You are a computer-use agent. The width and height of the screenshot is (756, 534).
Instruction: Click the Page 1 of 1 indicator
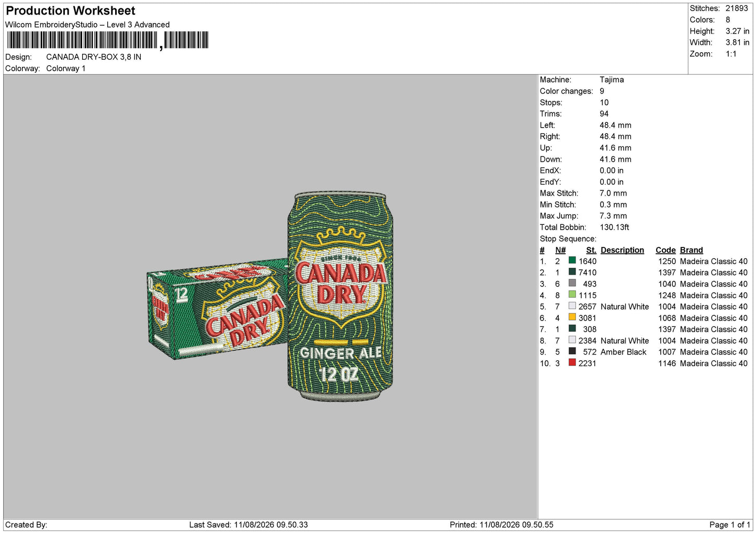click(730, 525)
